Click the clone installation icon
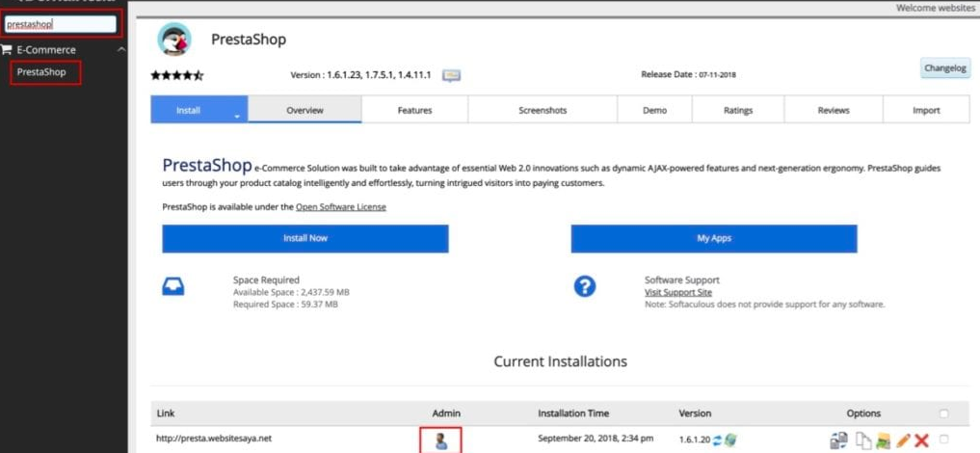The height and width of the screenshot is (453, 980). point(863,440)
